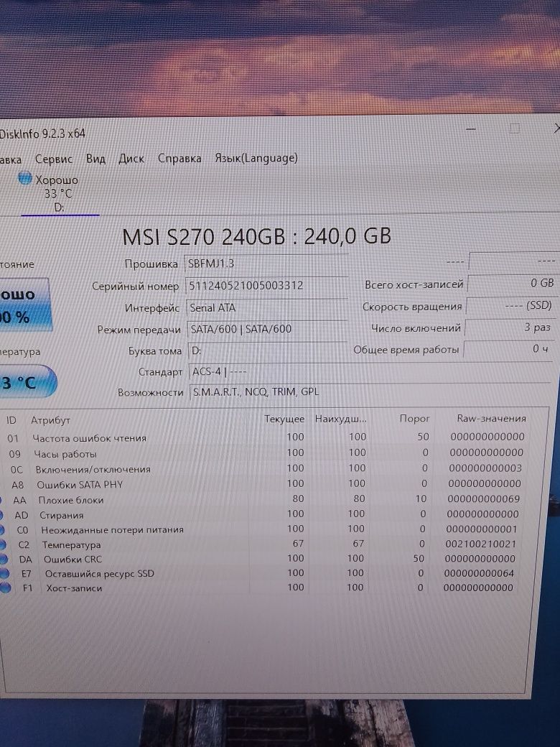560x747 pixels.
Task: Select the Оставшийся ресурс SSD row
Action: point(258,573)
